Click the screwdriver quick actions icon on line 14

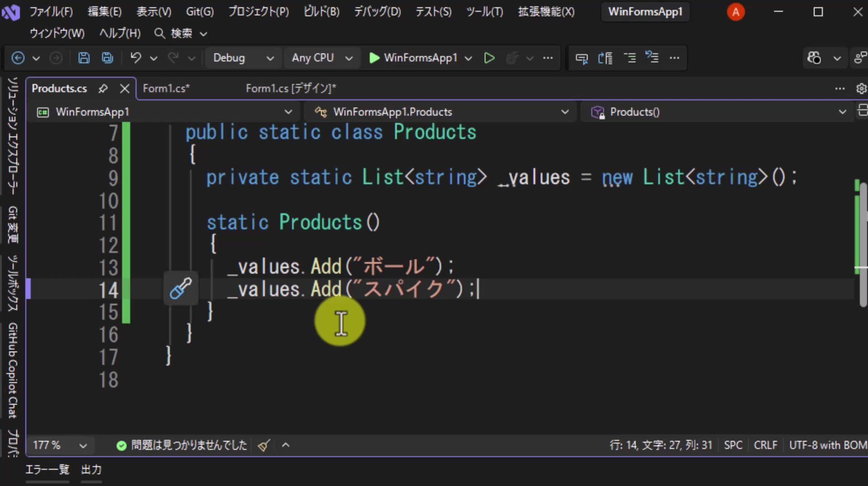tap(180, 289)
